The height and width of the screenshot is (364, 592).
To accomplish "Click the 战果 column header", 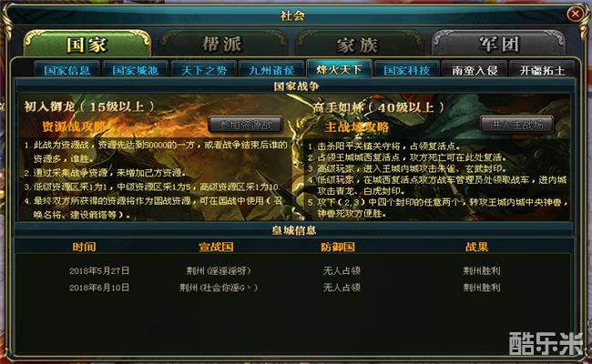I will coord(476,248).
